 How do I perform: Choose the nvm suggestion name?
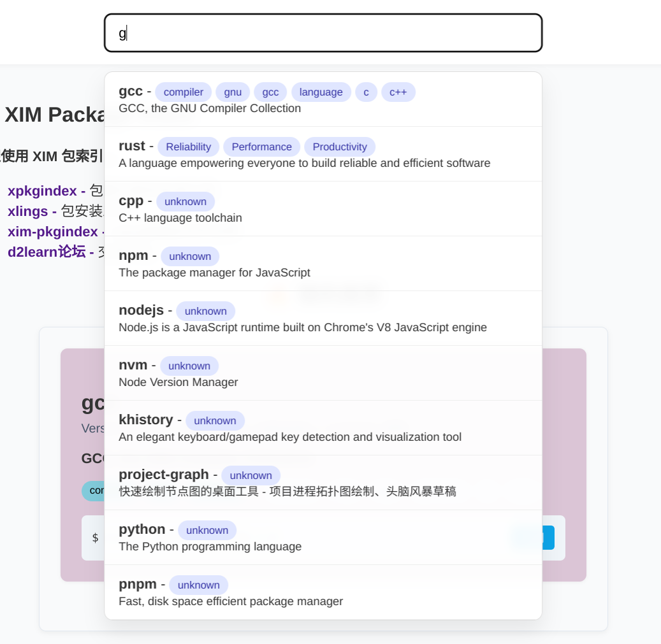coord(133,365)
